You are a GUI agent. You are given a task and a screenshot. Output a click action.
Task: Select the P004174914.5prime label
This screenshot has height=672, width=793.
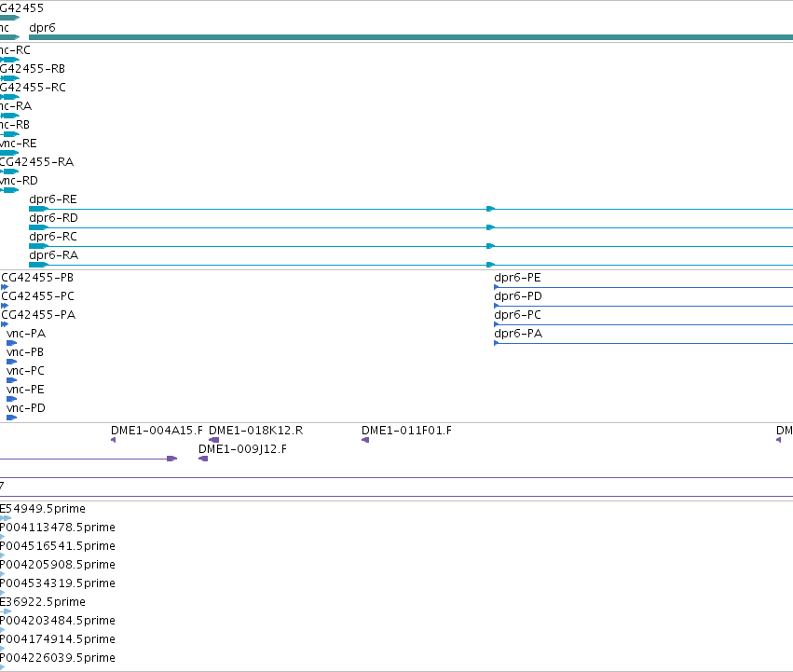pos(58,640)
